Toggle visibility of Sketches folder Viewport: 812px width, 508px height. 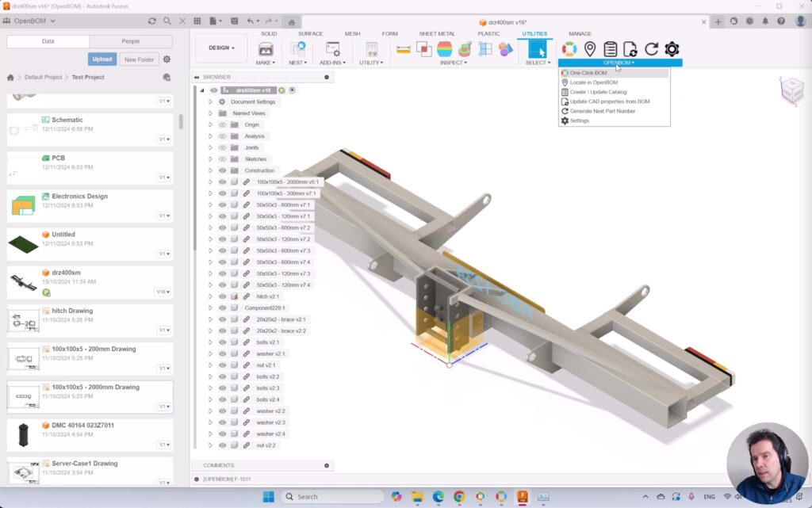pyautogui.click(x=222, y=159)
